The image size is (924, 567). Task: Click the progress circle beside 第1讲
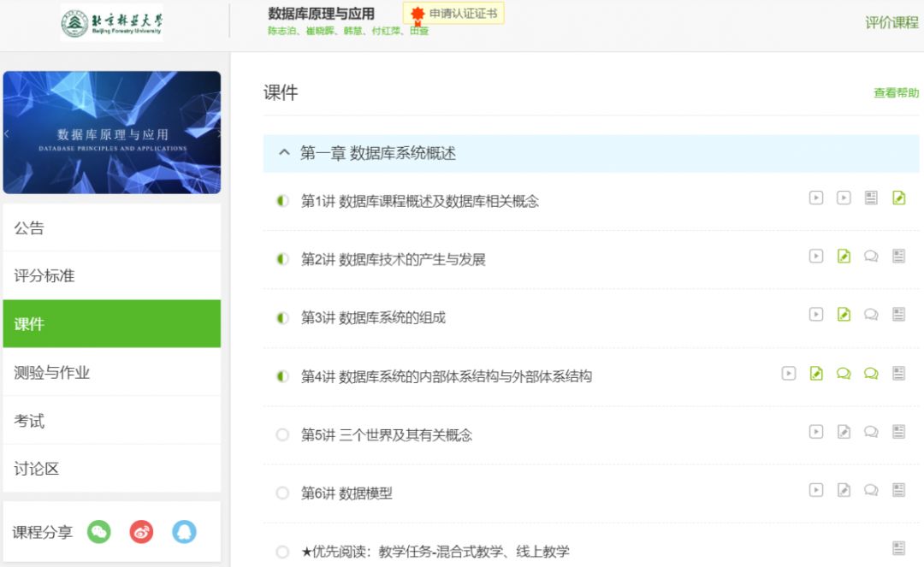click(282, 198)
